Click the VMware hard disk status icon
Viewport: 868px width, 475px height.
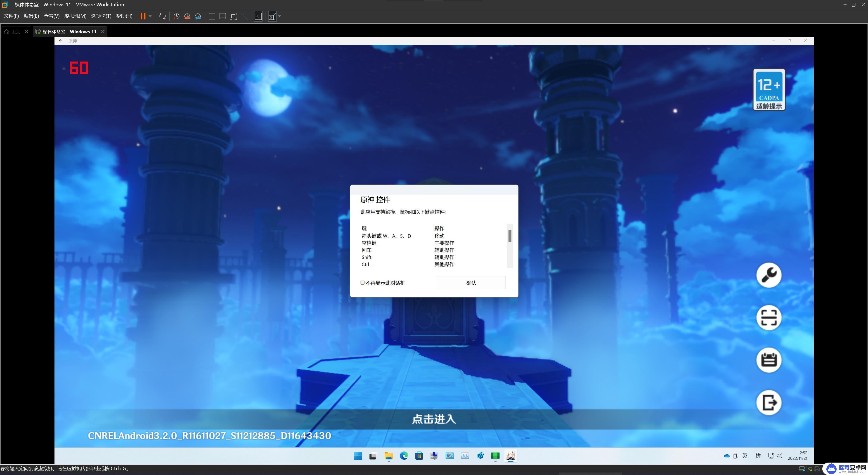pos(802,469)
